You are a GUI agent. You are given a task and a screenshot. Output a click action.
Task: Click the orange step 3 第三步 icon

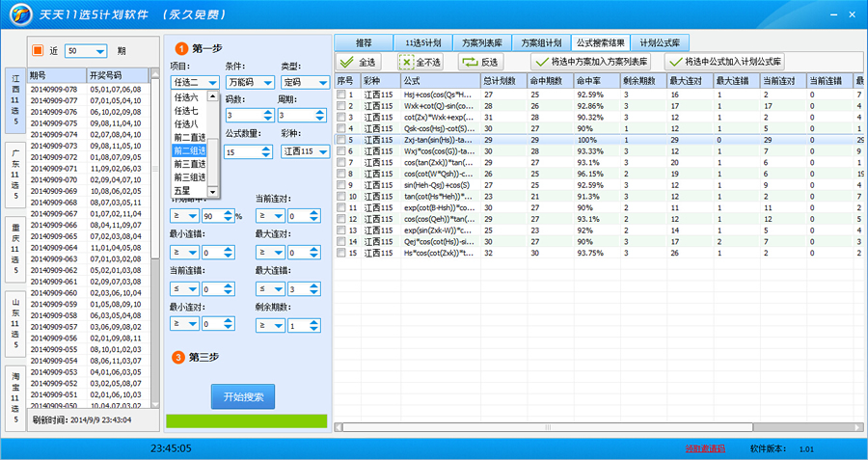click(x=178, y=357)
